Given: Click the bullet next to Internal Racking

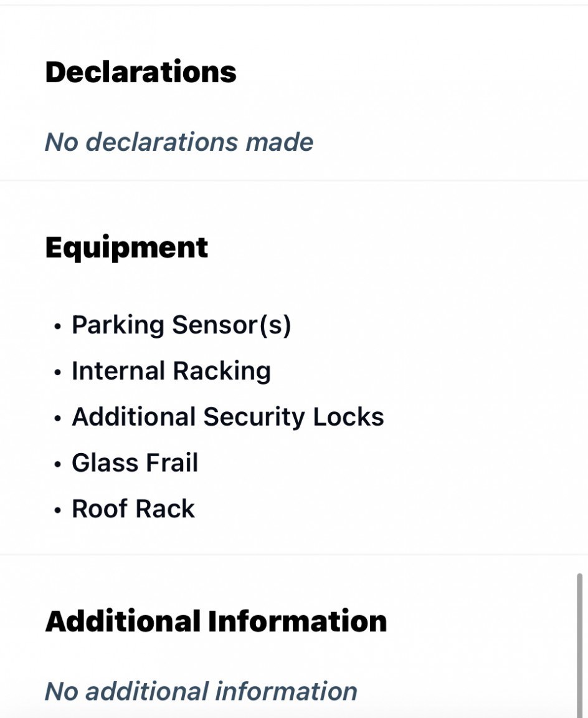Looking at the screenshot, I should [x=58, y=372].
